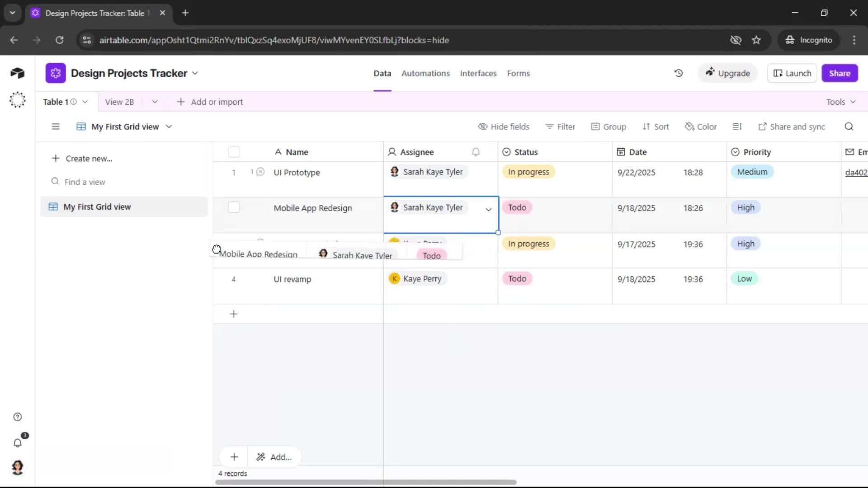Open comment icon on UI Prototype row
This screenshot has width=868, height=488.
(x=260, y=172)
